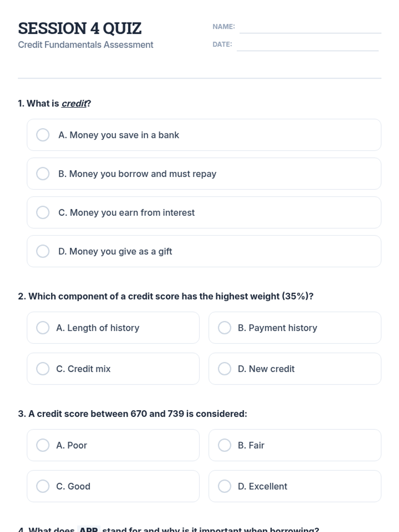
Task: Select 'Poor' for question 3
Action: pos(43,445)
